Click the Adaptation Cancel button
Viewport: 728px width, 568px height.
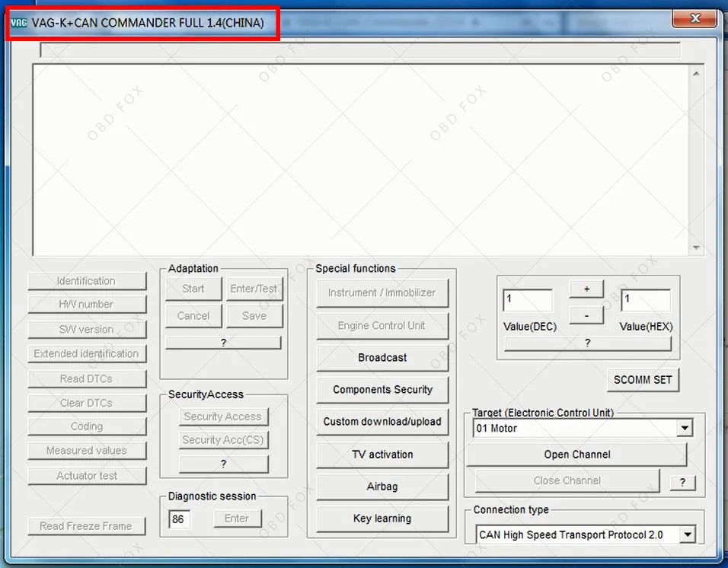coord(193,316)
